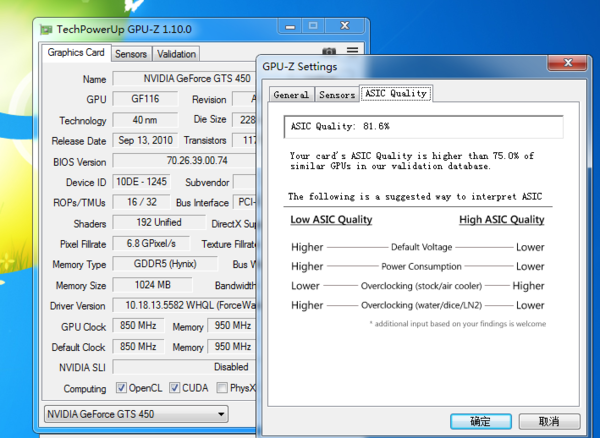Click the GPU-Z camera screenshot icon
Screen dimensions: 600x438
pos(329,51)
